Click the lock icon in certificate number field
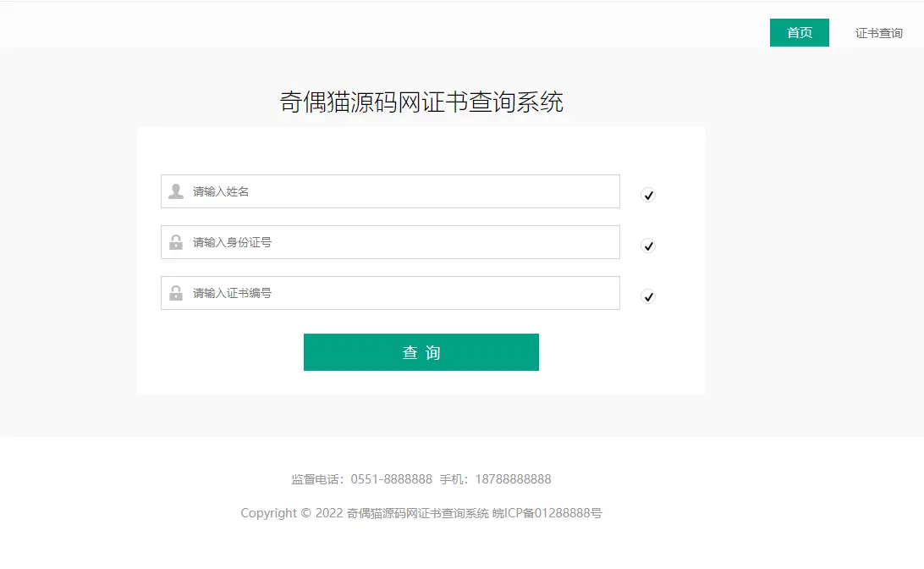 [x=176, y=292]
